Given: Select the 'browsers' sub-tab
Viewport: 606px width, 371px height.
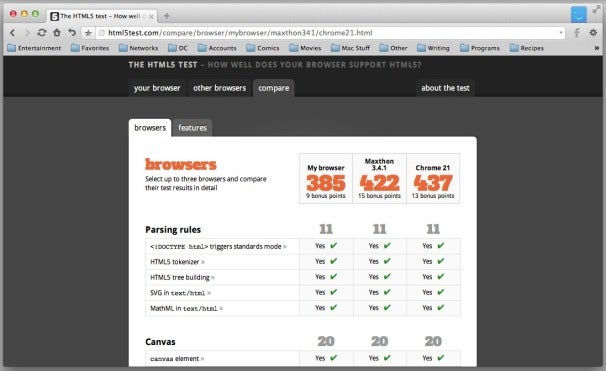Looking at the screenshot, I should pos(150,128).
